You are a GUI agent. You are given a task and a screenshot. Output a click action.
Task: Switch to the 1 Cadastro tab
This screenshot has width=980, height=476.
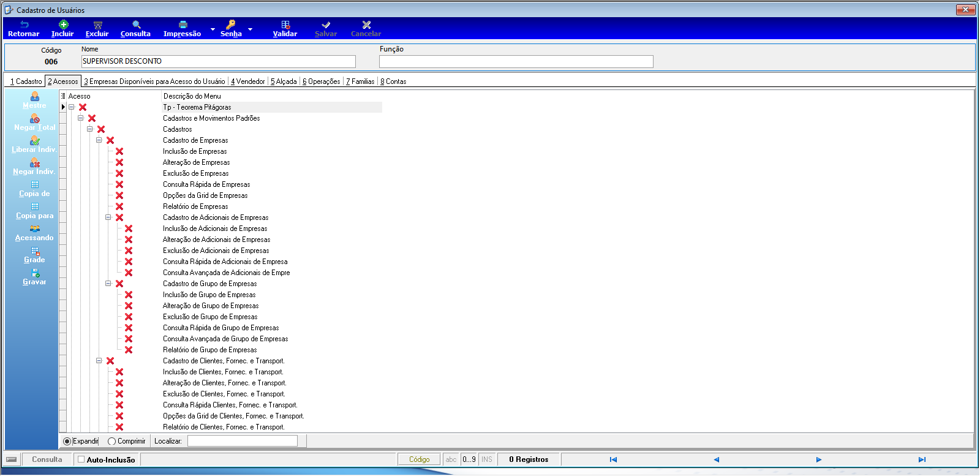[x=26, y=81]
